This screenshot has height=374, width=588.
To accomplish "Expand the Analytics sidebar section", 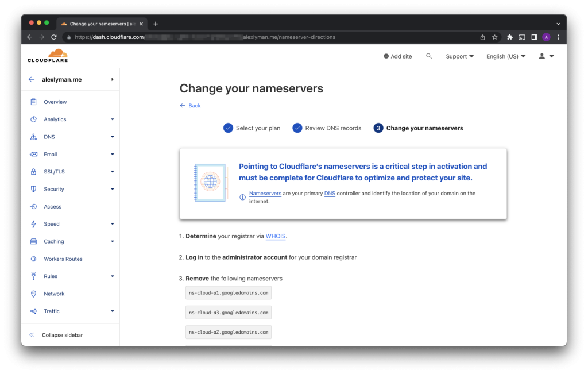I will tap(113, 119).
